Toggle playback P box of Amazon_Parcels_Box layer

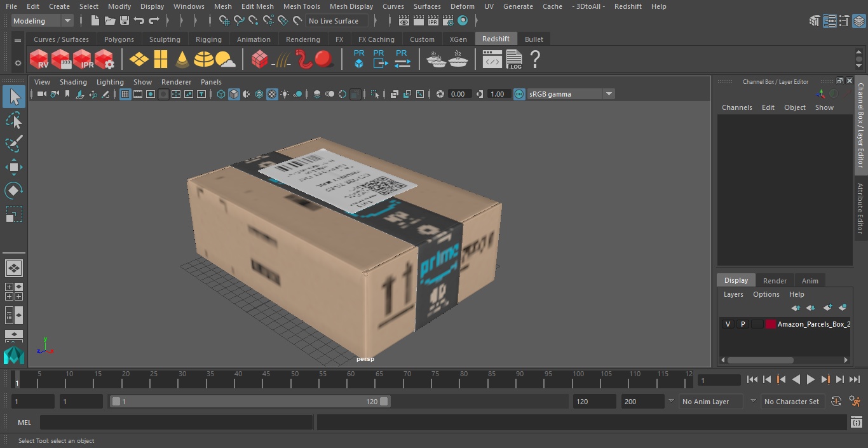pyautogui.click(x=742, y=324)
